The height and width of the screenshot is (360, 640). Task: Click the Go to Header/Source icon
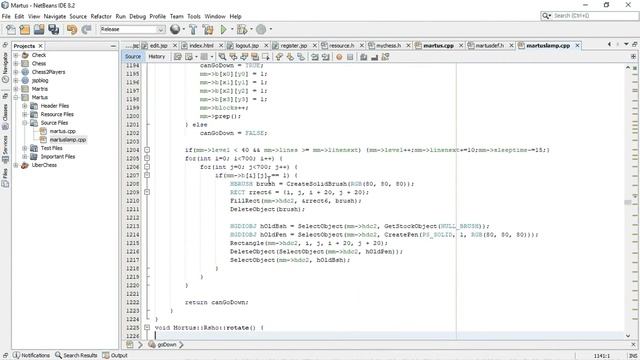[x=385, y=57]
